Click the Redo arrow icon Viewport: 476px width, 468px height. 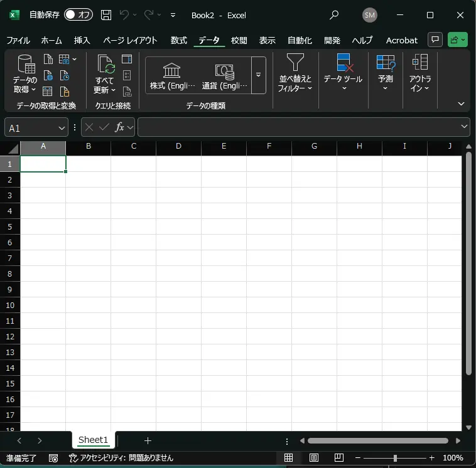click(149, 14)
